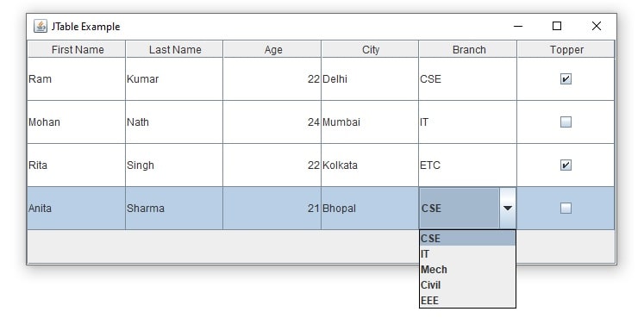This screenshot has width=644, height=318.
Task: Select Rita's ETC branch cell
Action: pos(468,165)
